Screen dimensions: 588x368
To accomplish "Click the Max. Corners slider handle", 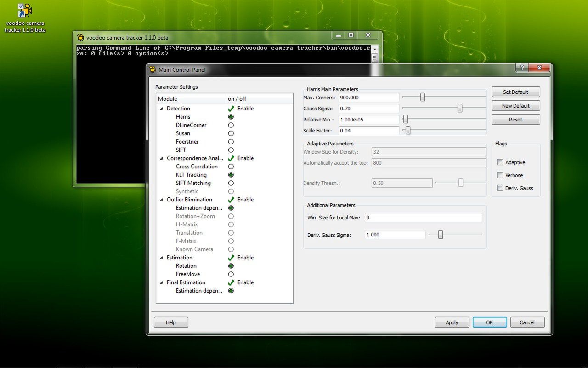I will [x=423, y=97].
